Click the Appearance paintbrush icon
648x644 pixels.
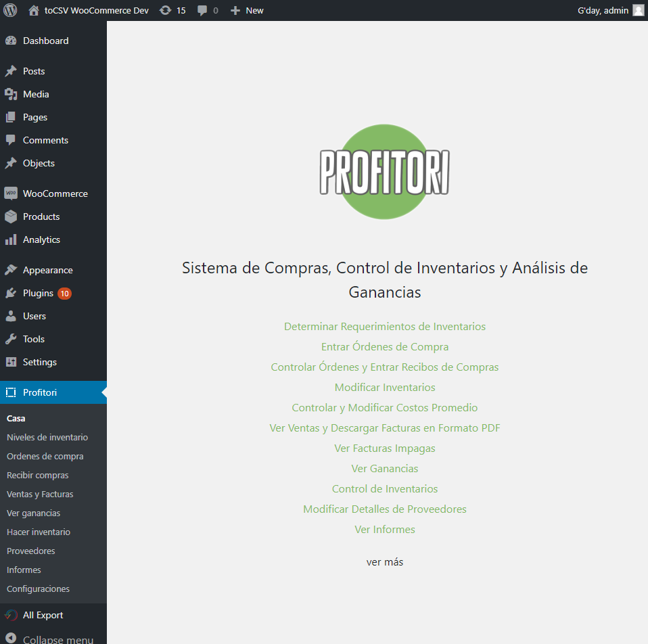pos(11,270)
